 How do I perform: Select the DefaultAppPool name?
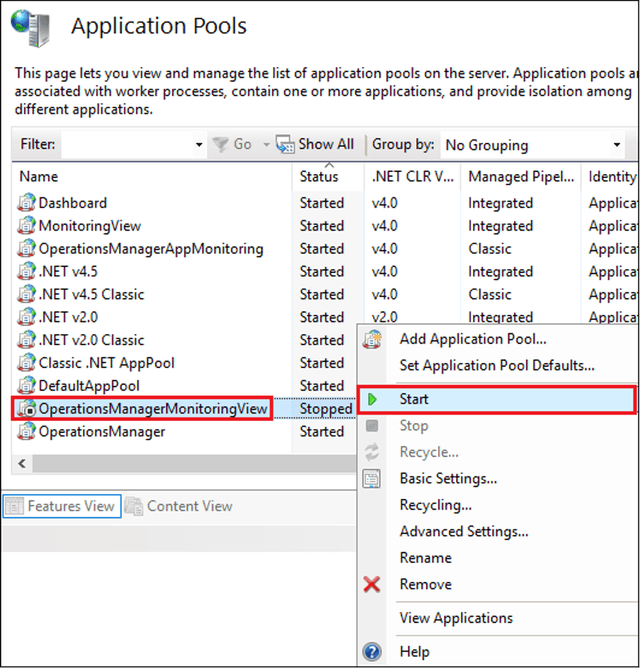click(89, 386)
